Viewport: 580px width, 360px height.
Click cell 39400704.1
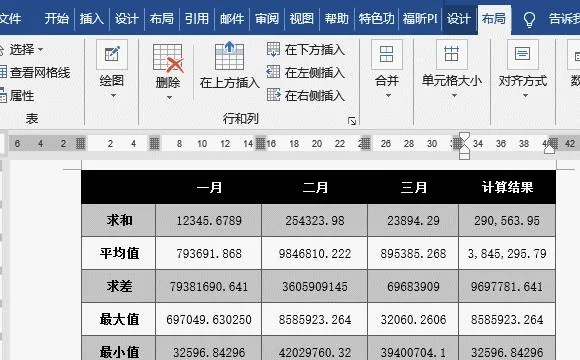(x=413, y=351)
